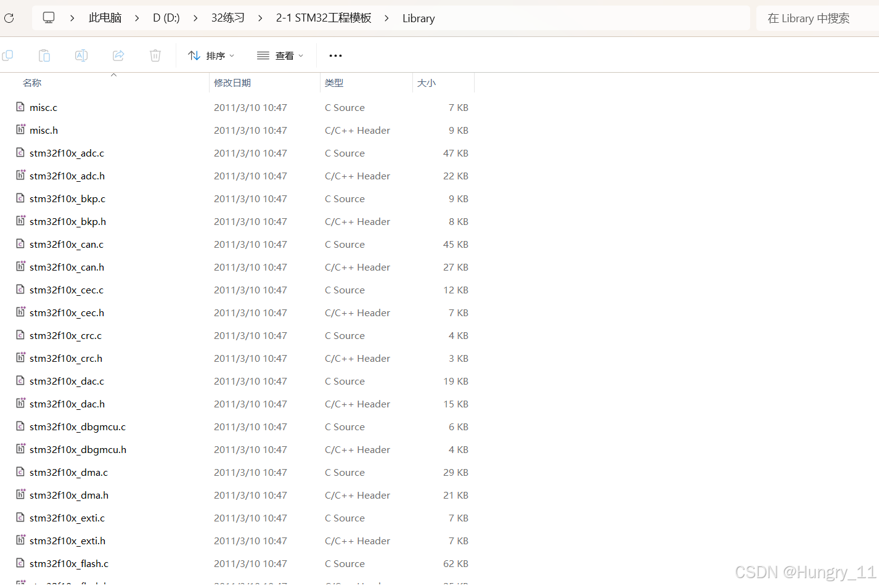Select the stm32f10x_dbgmcu.c file icon

[20, 426]
